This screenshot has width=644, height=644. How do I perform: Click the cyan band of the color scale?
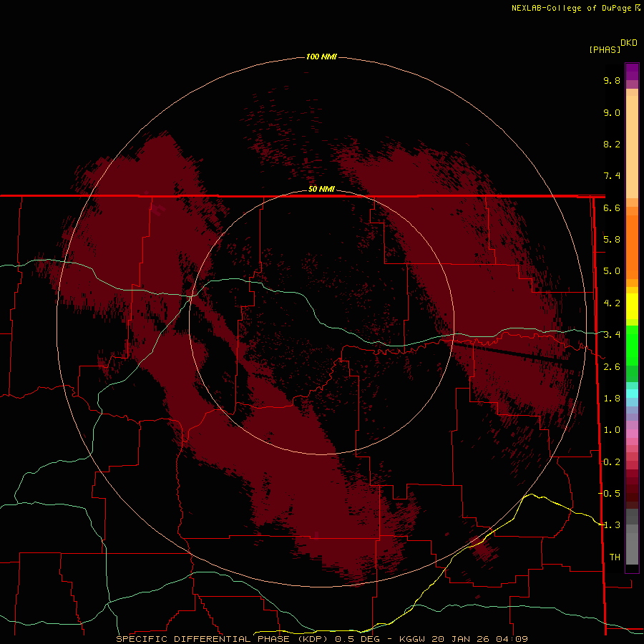click(632, 394)
